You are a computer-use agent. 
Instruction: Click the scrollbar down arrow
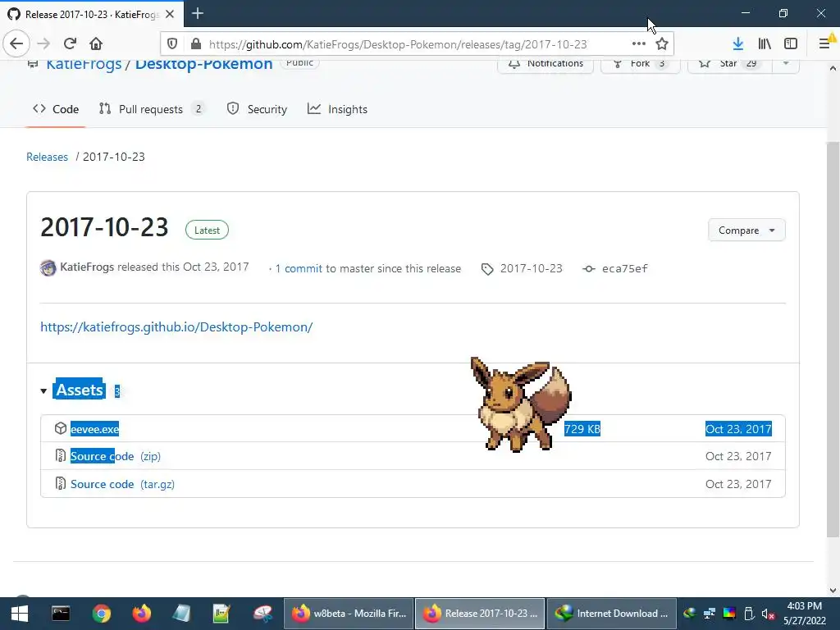(833, 591)
